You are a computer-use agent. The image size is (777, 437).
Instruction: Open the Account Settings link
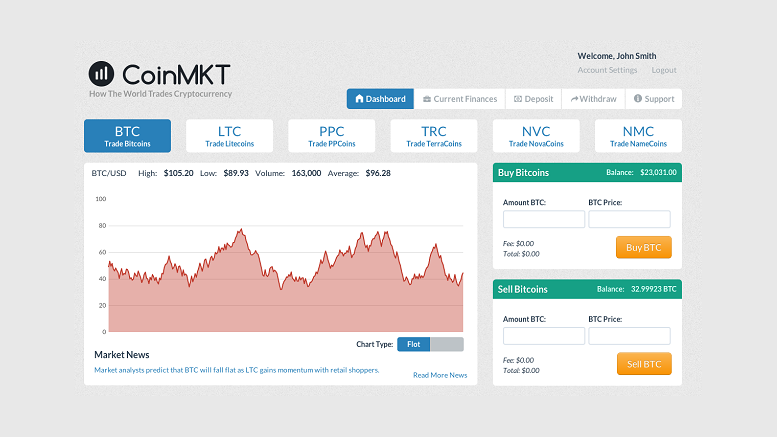pyautogui.click(x=607, y=70)
